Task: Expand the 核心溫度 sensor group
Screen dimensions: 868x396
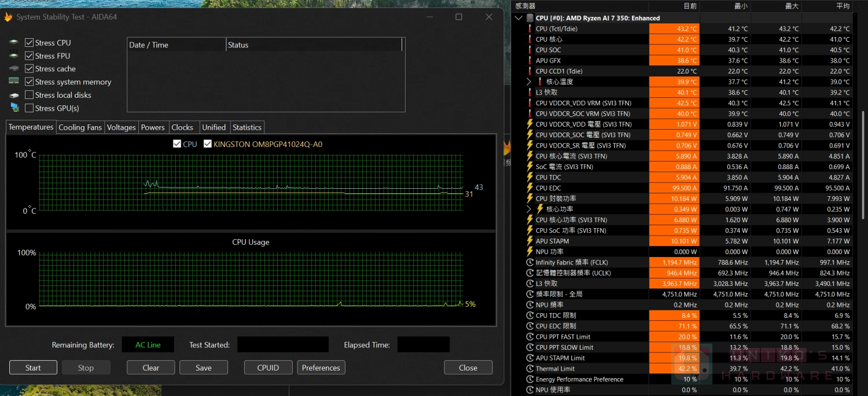Action: point(529,82)
